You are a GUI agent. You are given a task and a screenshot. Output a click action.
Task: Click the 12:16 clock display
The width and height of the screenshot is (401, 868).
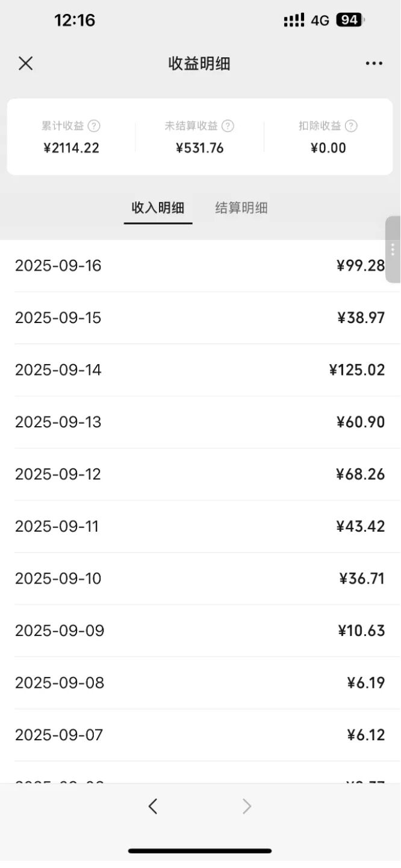[x=75, y=20]
